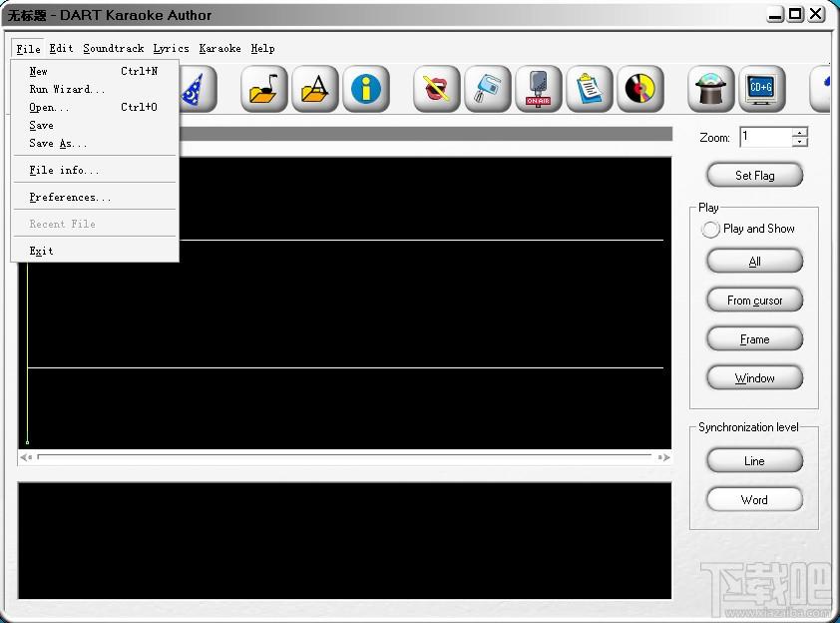Image resolution: width=840 pixels, height=623 pixels.
Task: Click the open soundtrack folder icon
Action: click(x=264, y=89)
